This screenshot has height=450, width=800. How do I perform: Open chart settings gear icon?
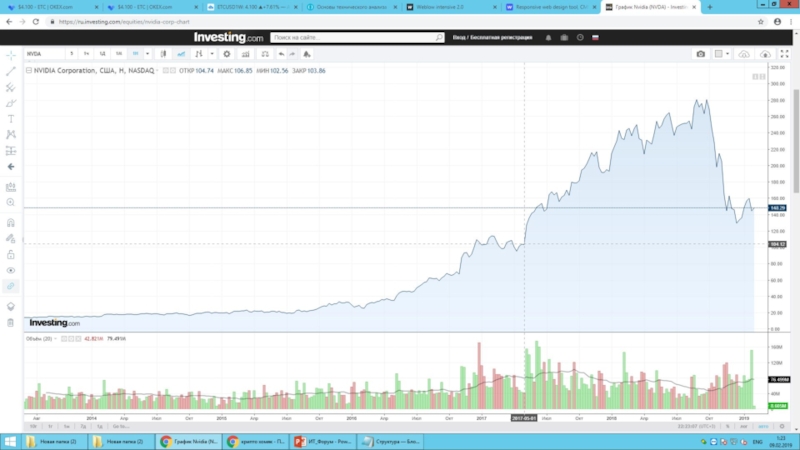(227, 54)
